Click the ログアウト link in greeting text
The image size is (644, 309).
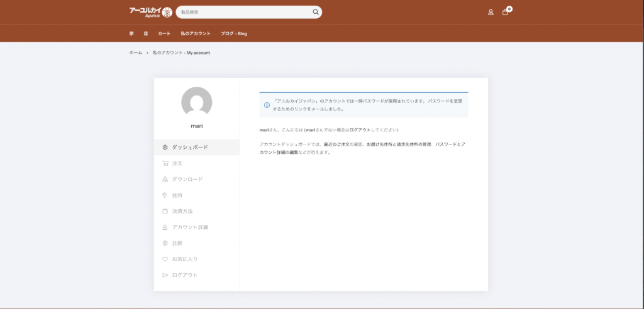pos(362,130)
